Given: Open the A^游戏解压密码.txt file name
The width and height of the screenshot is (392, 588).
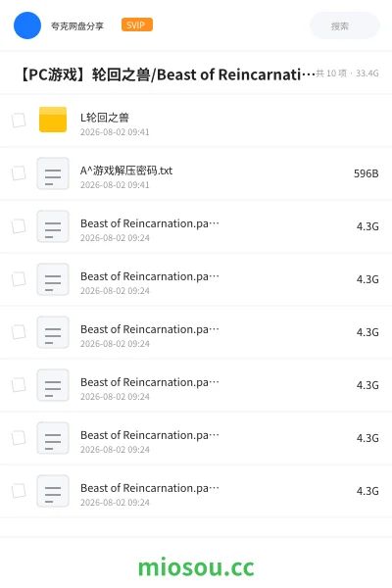Looking at the screenshot, I should (126, 171).
